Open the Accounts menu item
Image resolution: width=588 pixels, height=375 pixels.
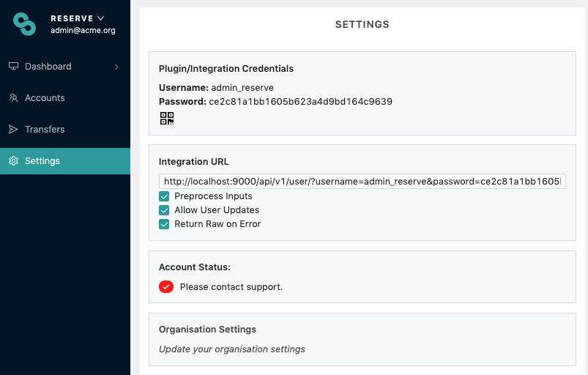point(45,98)
